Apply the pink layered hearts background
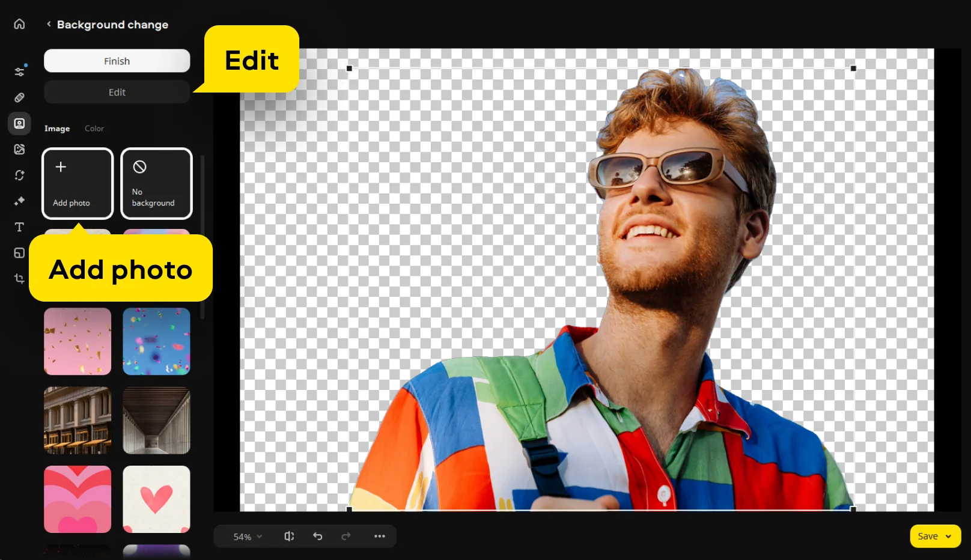971x560 pixels. coord(78,499)
